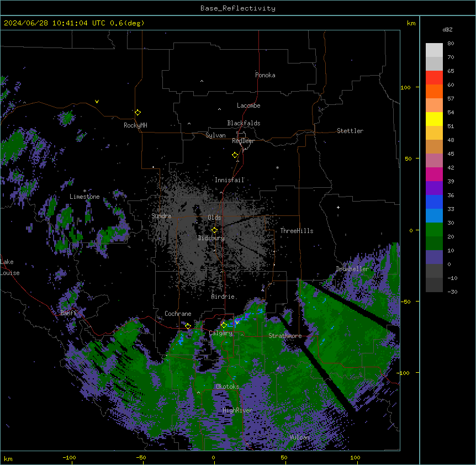
Task: Select the red 60-65 dBZ legend swatch
Action: tap(434, 78)
